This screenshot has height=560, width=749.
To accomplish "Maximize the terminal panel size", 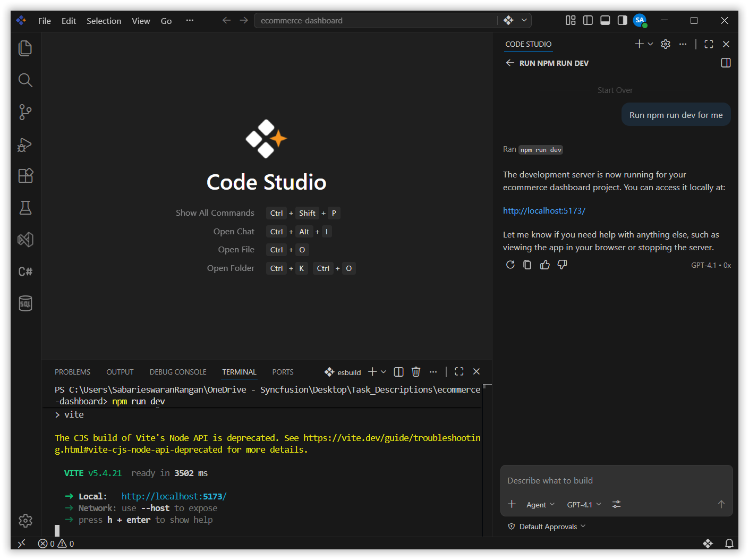I will 459,372.
